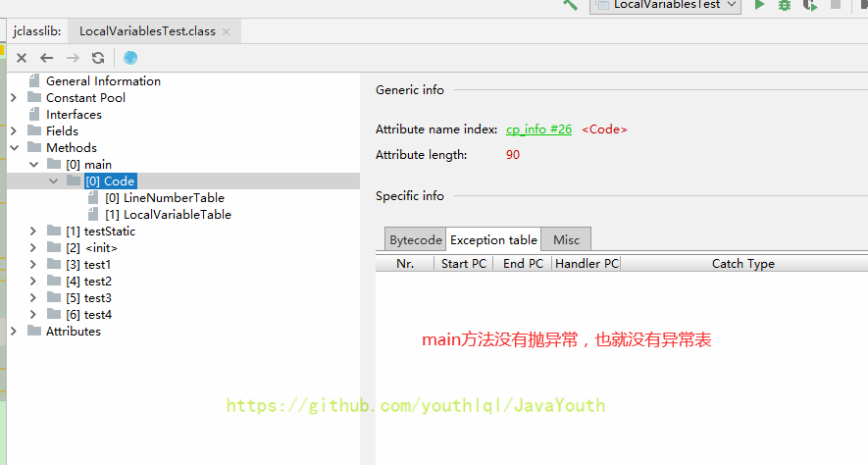The image size is (868, 465).
Task: Switch to the Bytecode tab
Action: (416, 239)
